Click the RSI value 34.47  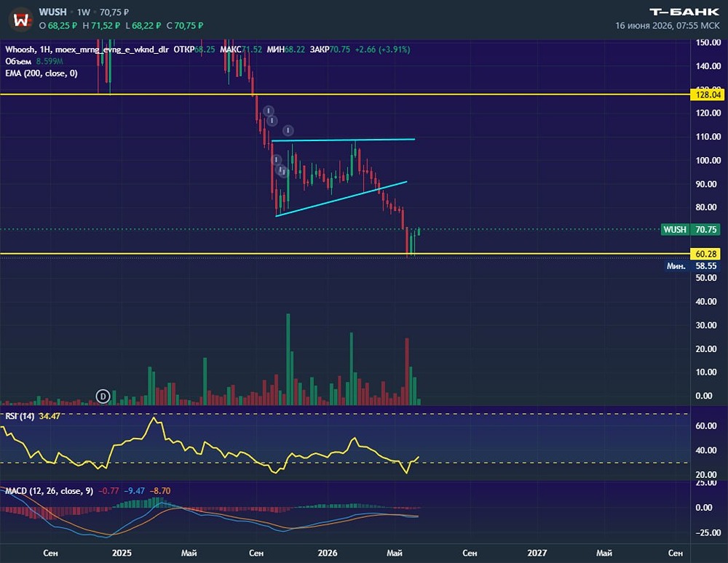coord(50,416)
